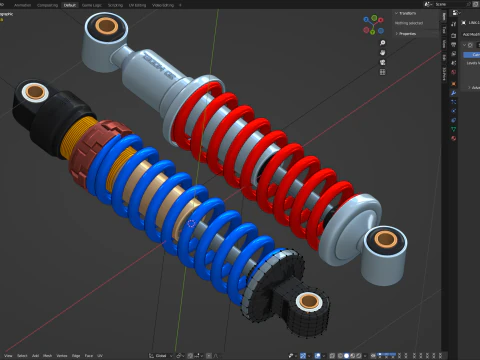This screenshot has height=360, width=480.
Task: Open the Mesh menu in viewport header
Action: click(x=48, y=356)
